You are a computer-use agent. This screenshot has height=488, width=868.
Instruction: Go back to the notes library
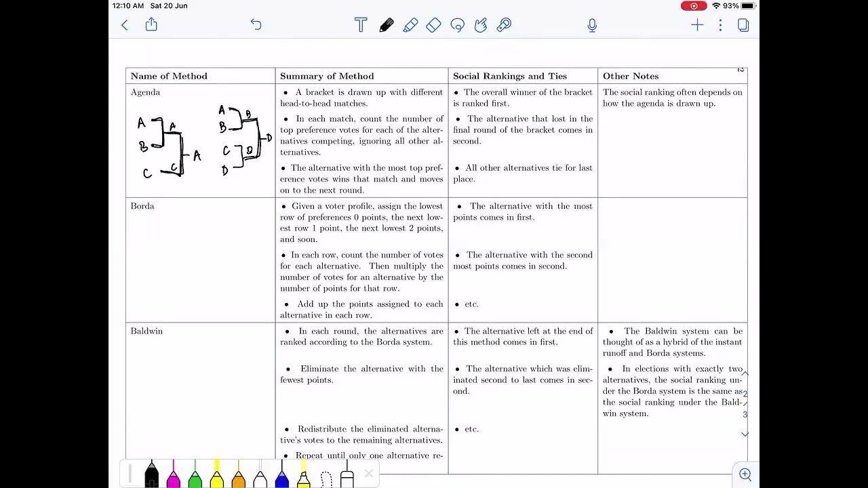[x=125, y=25]
